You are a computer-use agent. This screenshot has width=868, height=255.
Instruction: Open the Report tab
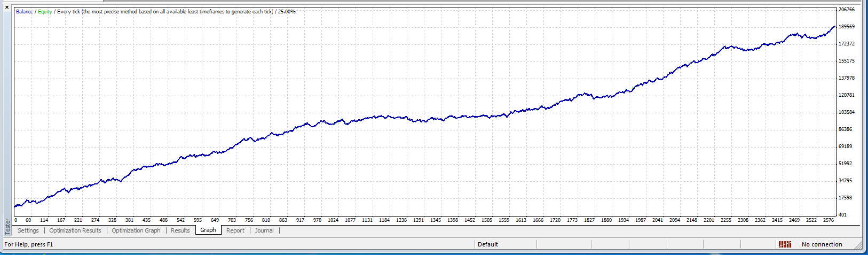pos(235,230)
